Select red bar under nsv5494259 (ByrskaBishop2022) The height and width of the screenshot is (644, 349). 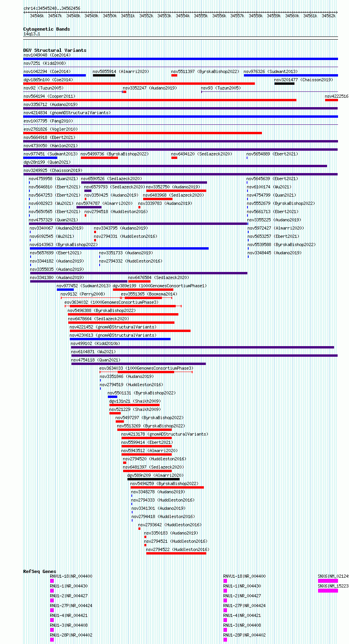coord(167,487)
